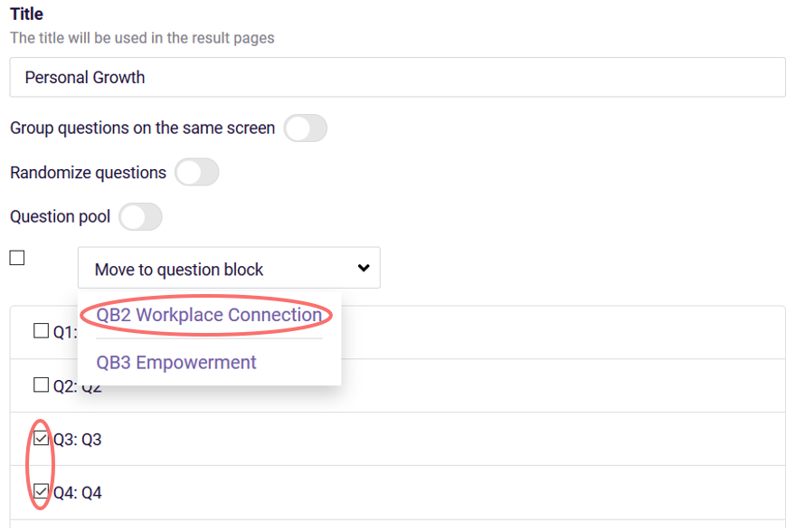
Task: Check the Q1 question checkbox
Action: pos(40,329)
